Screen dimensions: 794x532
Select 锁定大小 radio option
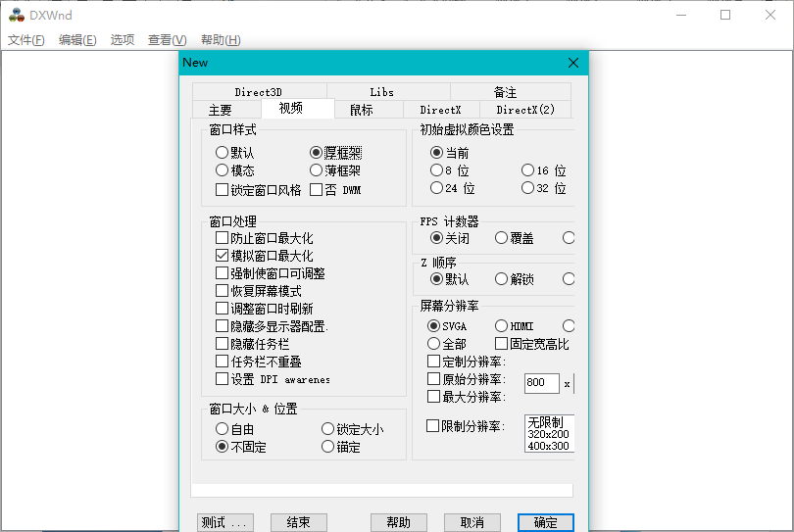tap(327, 429)
